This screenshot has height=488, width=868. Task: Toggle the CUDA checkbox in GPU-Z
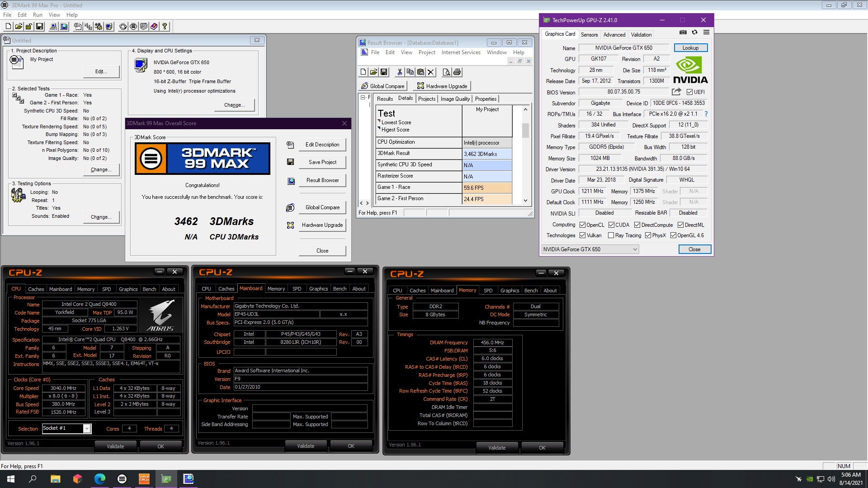(x=611, y=225)
